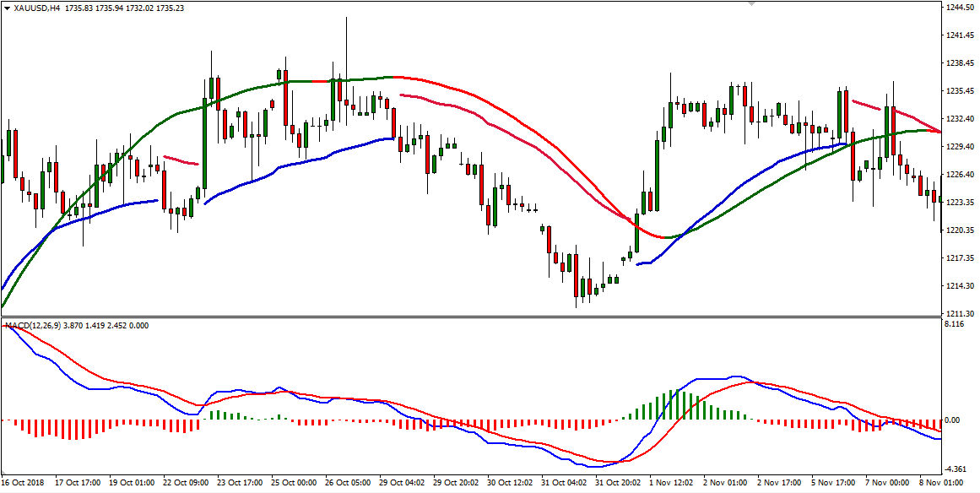Select the short pink line near 22 Oct

point(181,160)
